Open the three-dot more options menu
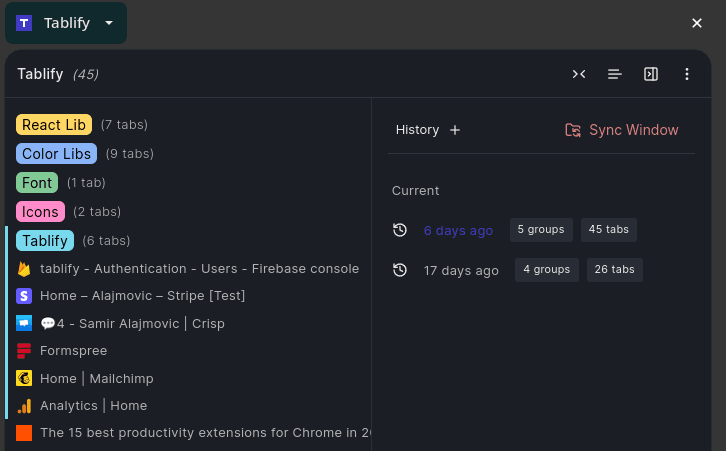 (687, 74)
